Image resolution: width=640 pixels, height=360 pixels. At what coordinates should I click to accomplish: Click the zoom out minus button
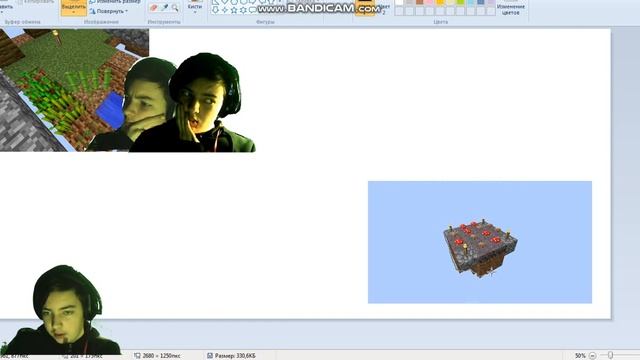tap(592, 356)
